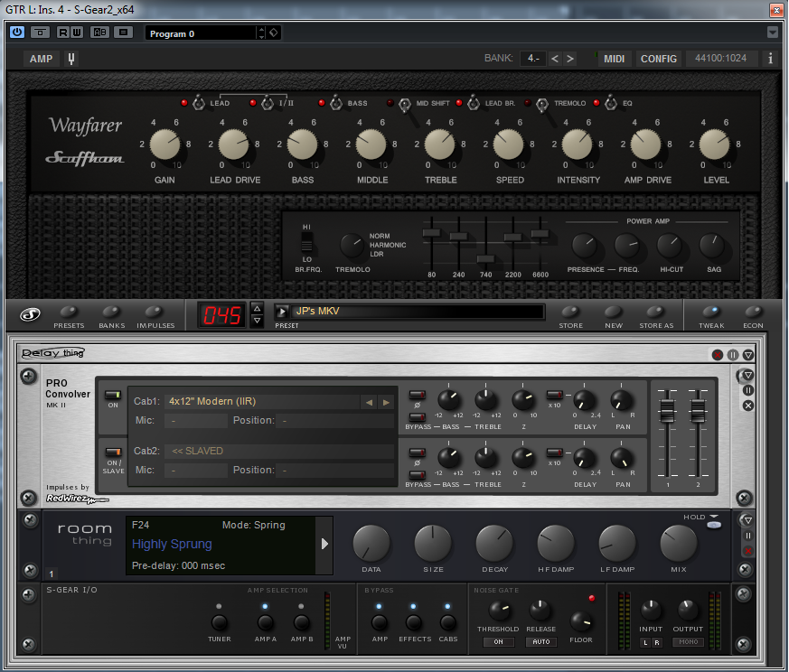Remove Delay thing with red X

click(x=718, y=355)
